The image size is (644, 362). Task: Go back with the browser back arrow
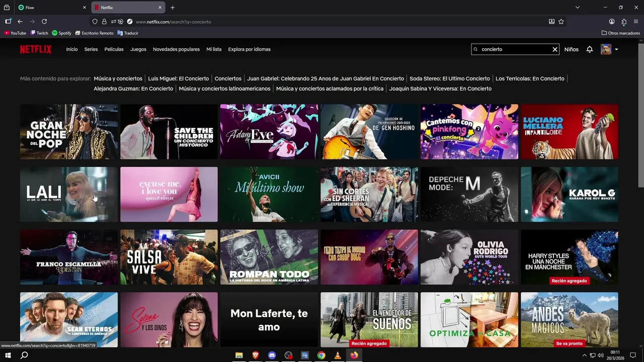(x=20, y=22)
